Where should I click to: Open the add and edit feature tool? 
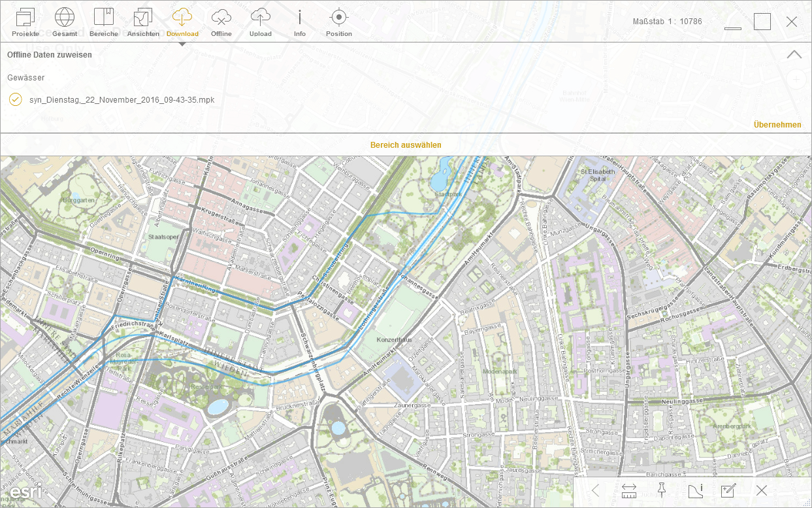click(x=728, y=490)
